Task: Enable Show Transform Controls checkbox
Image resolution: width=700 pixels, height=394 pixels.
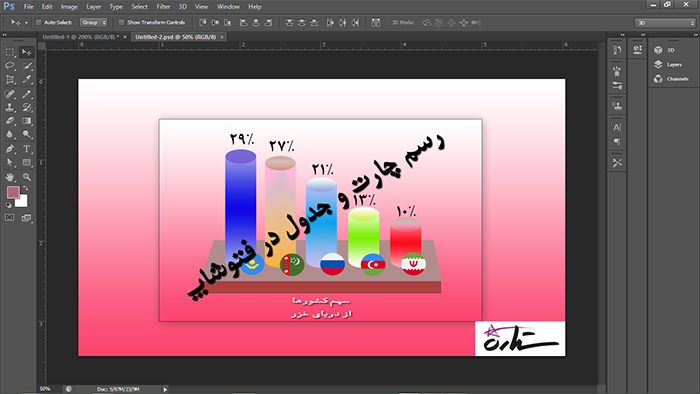Action: tap(121, 22)
